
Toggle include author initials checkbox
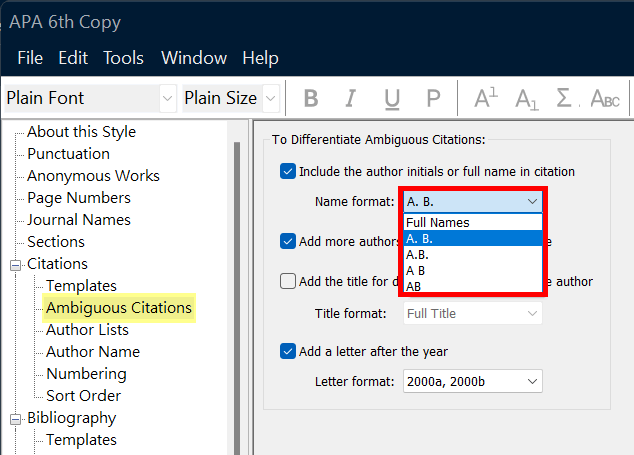point(287,171)
